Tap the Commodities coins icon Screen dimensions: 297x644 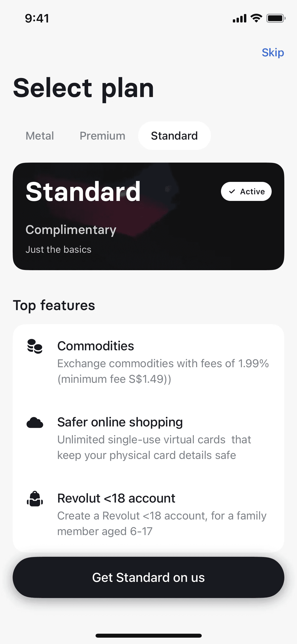[35, 346]
